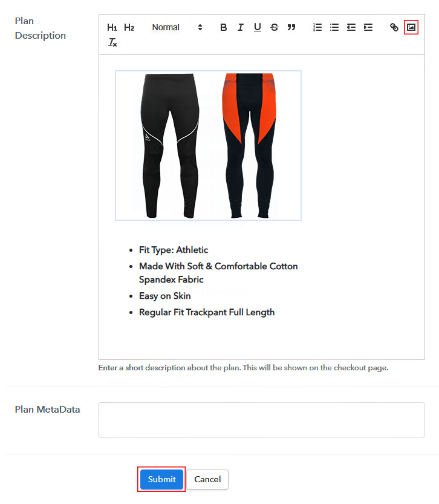
Task: Insert a blockquote
Action: (291, 28)
